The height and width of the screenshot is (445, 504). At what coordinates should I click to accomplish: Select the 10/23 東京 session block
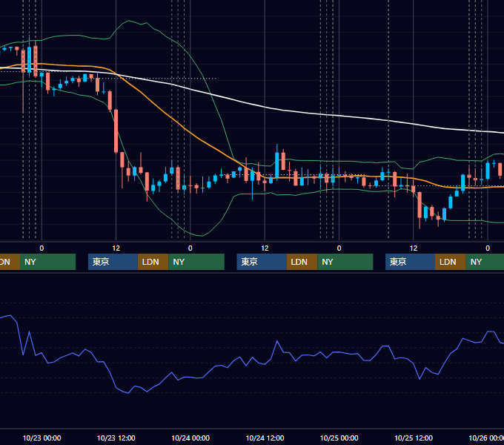[113, 262]
